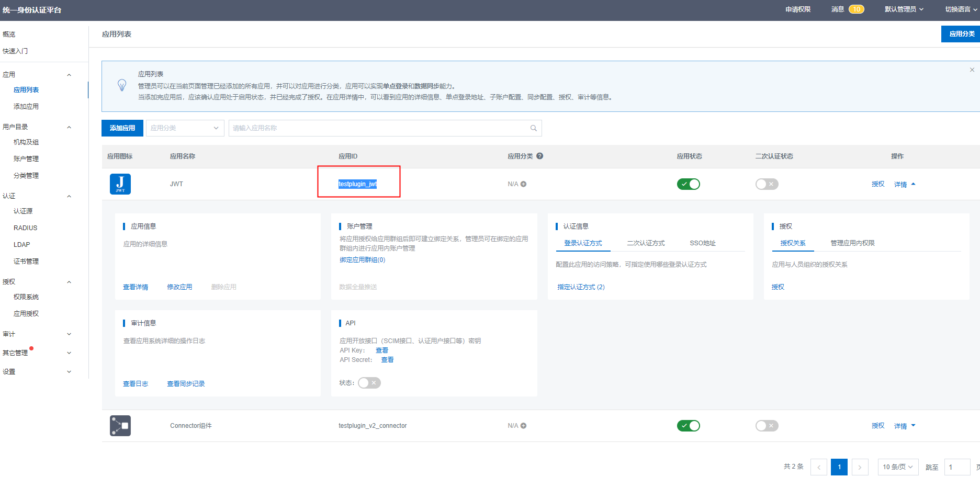Close the 应用列表 info banner
The height and width of the screenshot is (477, 980).
972,70
